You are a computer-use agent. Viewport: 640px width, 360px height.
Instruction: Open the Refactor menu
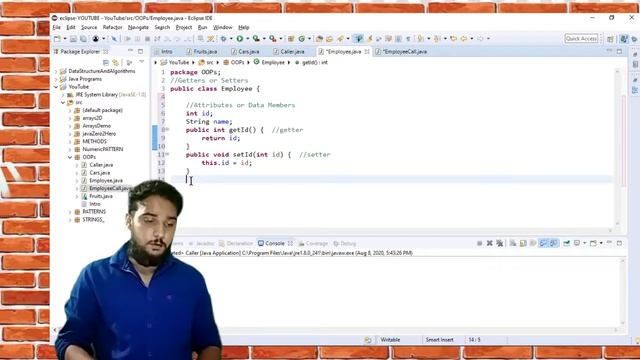(x=112, y=27)
